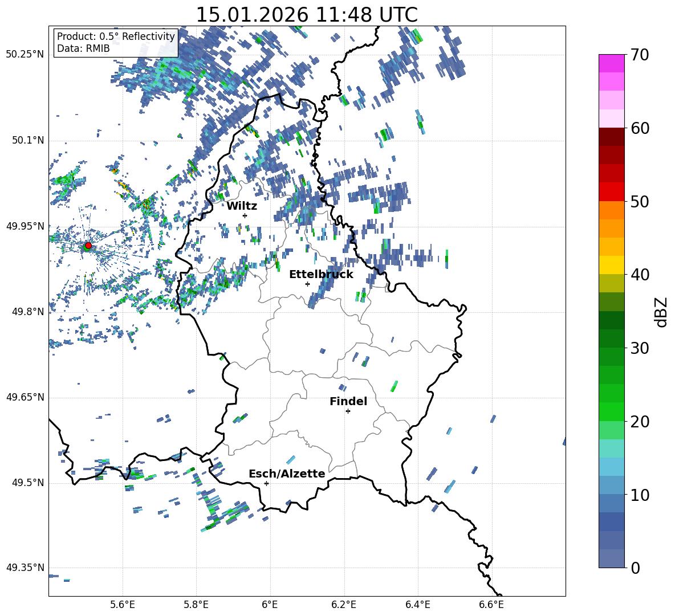Click the 70 tick on the colorbar
Screen dimensions: 675x616
[x=640, y=55]
